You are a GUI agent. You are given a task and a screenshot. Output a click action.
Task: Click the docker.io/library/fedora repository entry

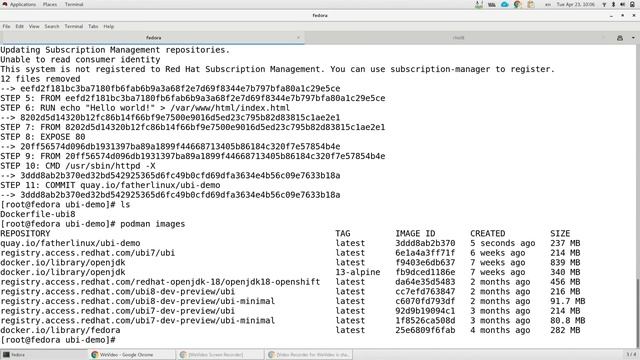[x=60, y=330]
